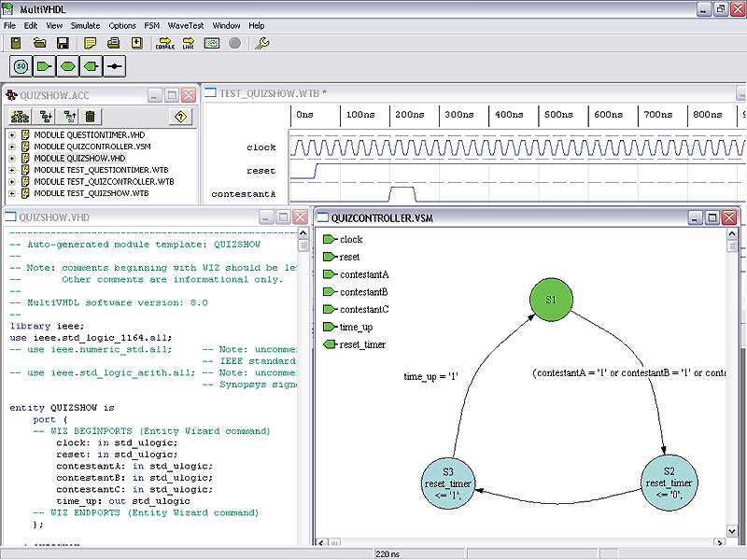Expand MODULE QUESTIONTIMER.VHD tree node
This screenshot has height=560, width=747.
12,135
